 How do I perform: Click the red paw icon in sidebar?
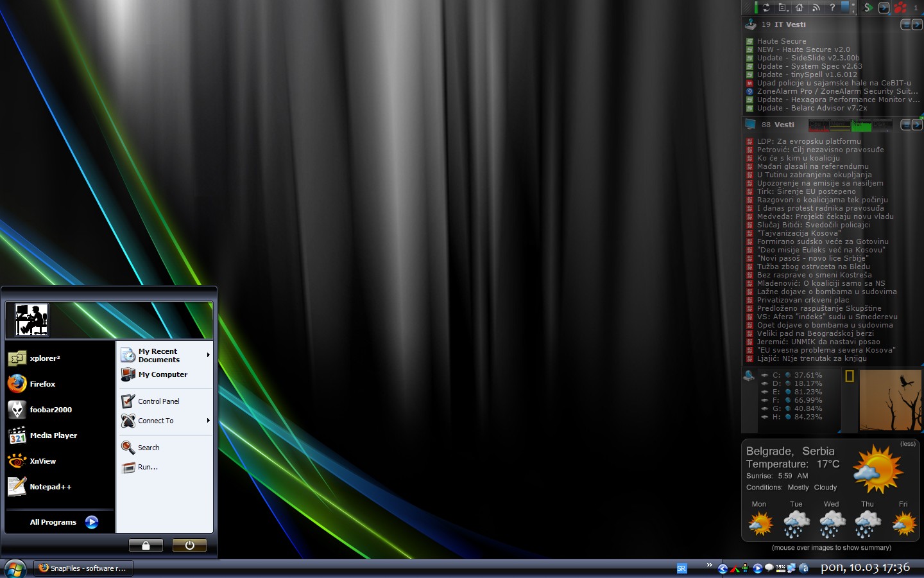tap(900, 8)
